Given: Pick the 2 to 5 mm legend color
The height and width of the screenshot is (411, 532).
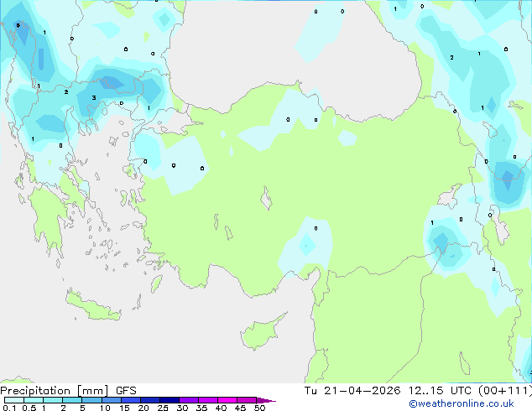Looking at the screenshot, I should pos(72,400).
